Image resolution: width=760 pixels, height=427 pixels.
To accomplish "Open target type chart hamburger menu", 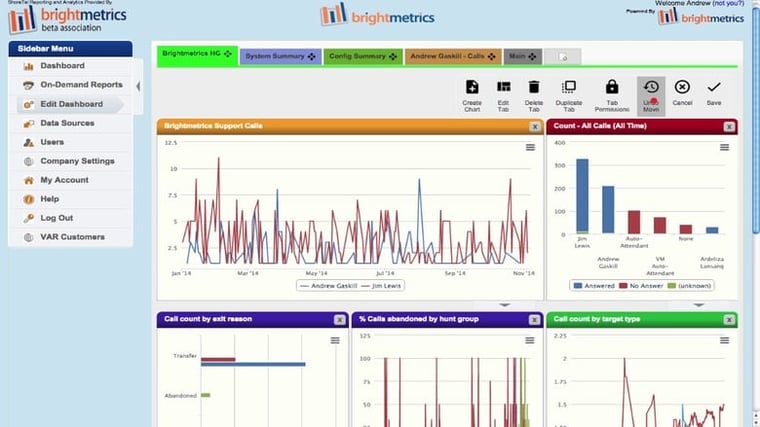I will tap(724, 341).
